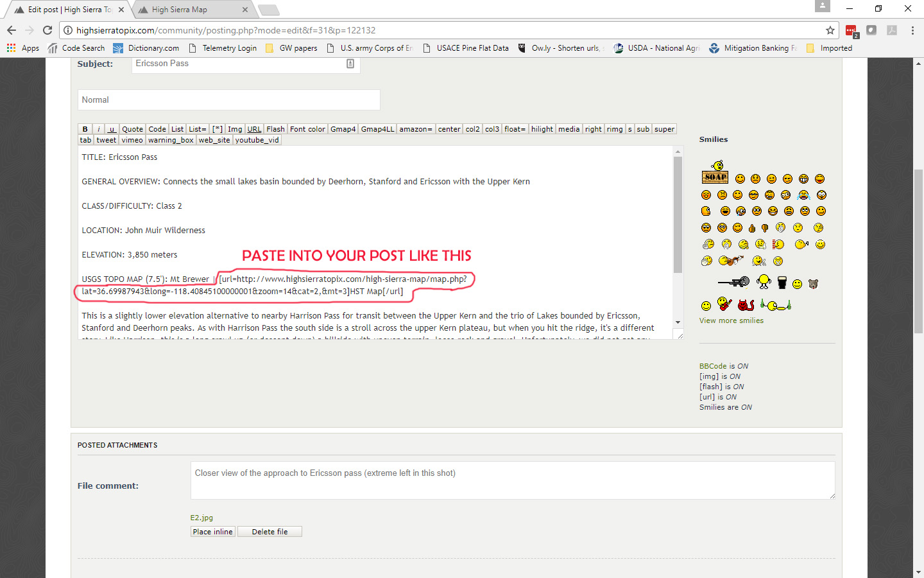Click Place inline for E2.jpg
924x578 pixels.
213,532
